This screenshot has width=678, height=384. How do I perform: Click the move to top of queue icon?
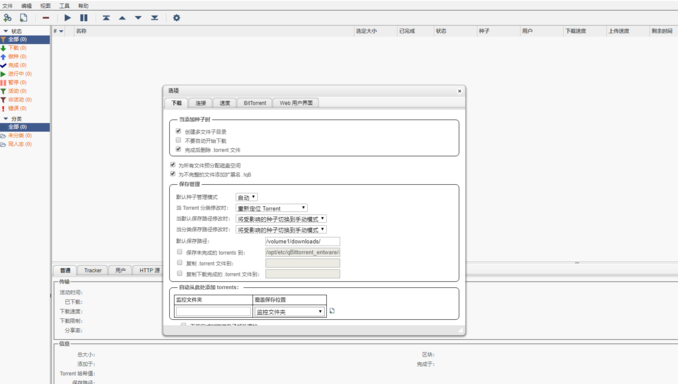click(106, 18)
